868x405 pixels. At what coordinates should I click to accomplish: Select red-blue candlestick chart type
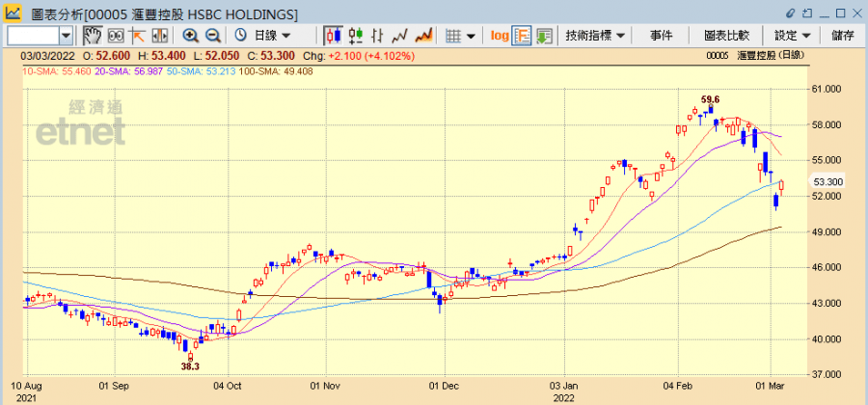point(334,36)
